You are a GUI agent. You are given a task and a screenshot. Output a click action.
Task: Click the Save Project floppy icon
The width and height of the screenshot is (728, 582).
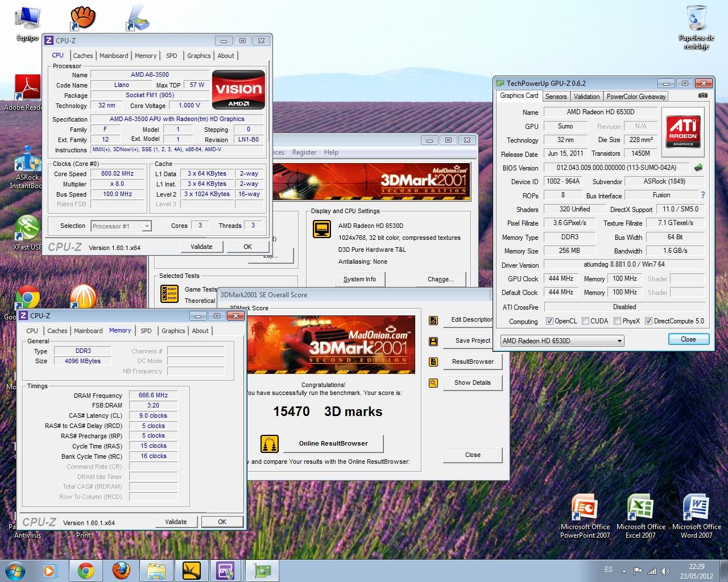433,341
